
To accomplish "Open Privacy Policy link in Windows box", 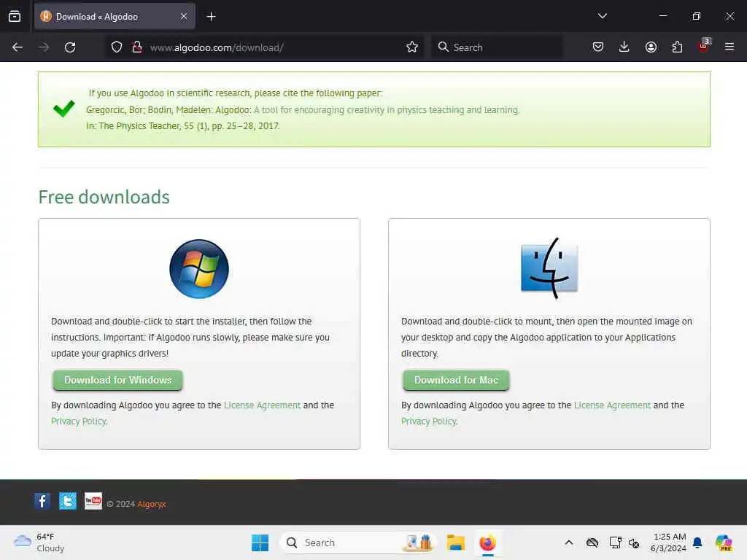I will [x=79, y=421].
